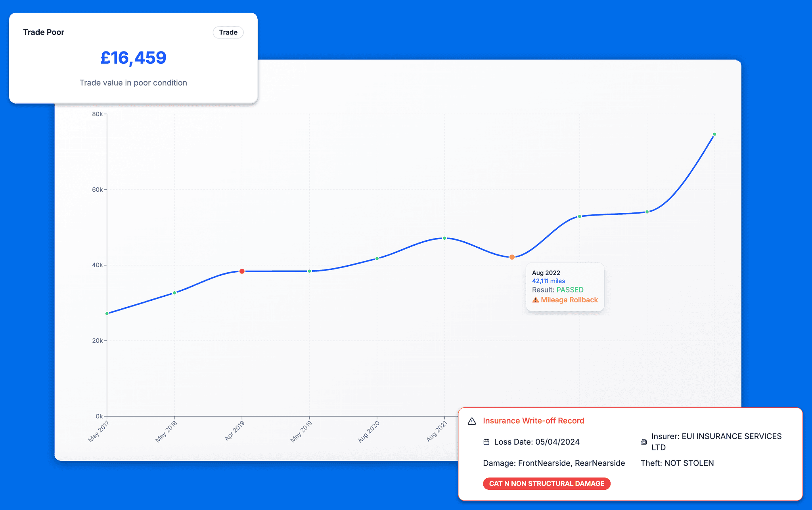Click the building icon beside Insurer
The width and height of the screenshot is (812, 510).
point(643,442)
